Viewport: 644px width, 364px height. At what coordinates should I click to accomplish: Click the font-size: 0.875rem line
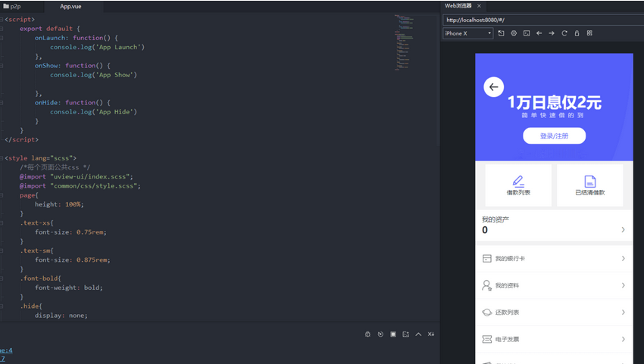pos(73,260)
